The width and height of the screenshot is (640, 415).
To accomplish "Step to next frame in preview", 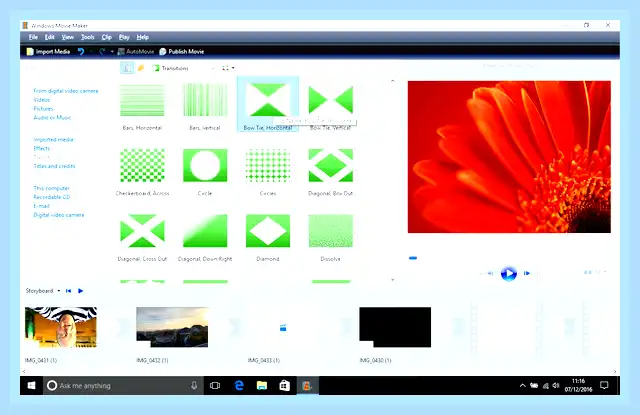I will (x=527, y=273).
